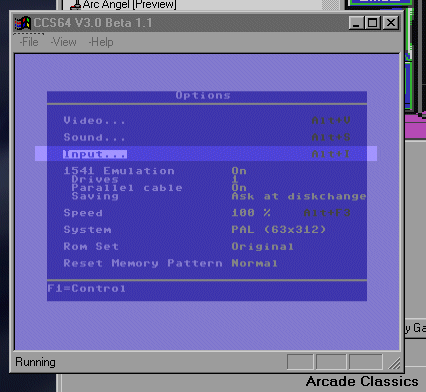This screenshot has height=392, width=426.
Task: Change the Drives count value
Action: click(x=235, y=179)
